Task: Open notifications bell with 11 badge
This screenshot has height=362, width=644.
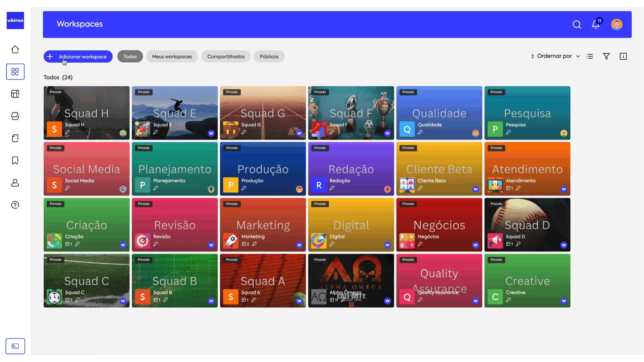Action: point(596,24)
